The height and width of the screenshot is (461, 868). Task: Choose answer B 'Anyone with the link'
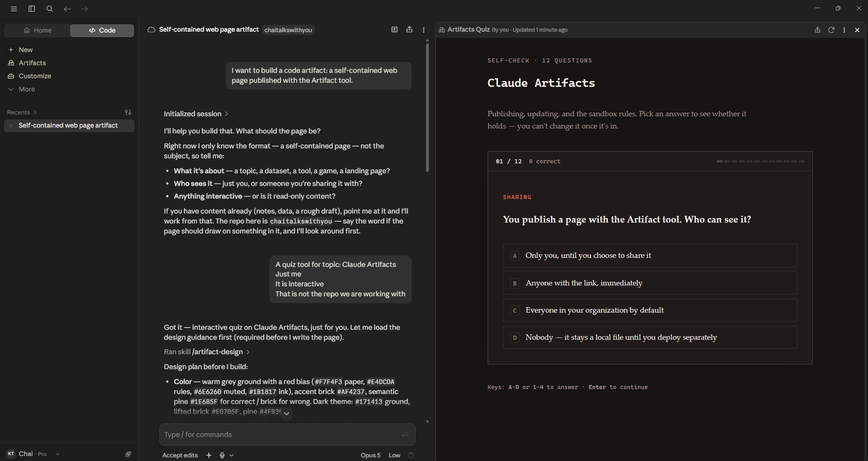click(650, 283)
